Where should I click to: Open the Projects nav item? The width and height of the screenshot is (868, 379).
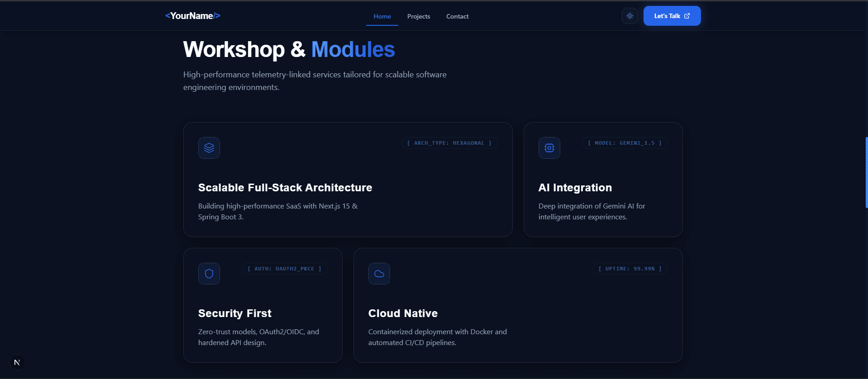pos(419,16)
